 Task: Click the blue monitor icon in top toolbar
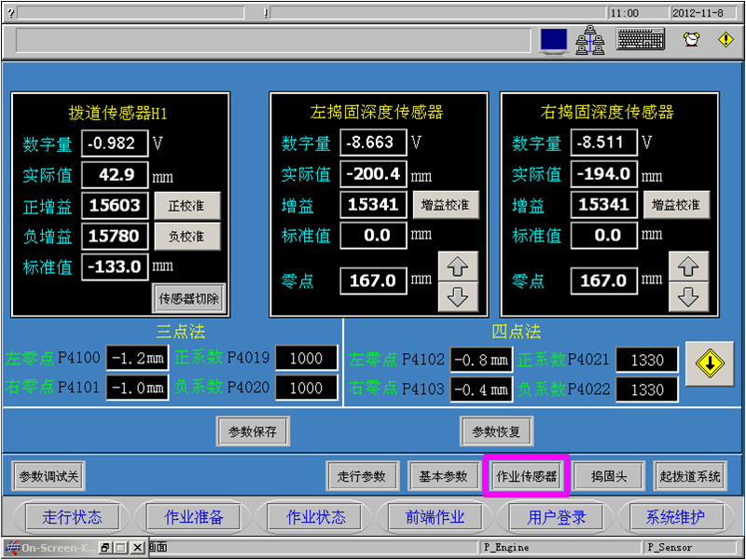(x=554, y=40)
